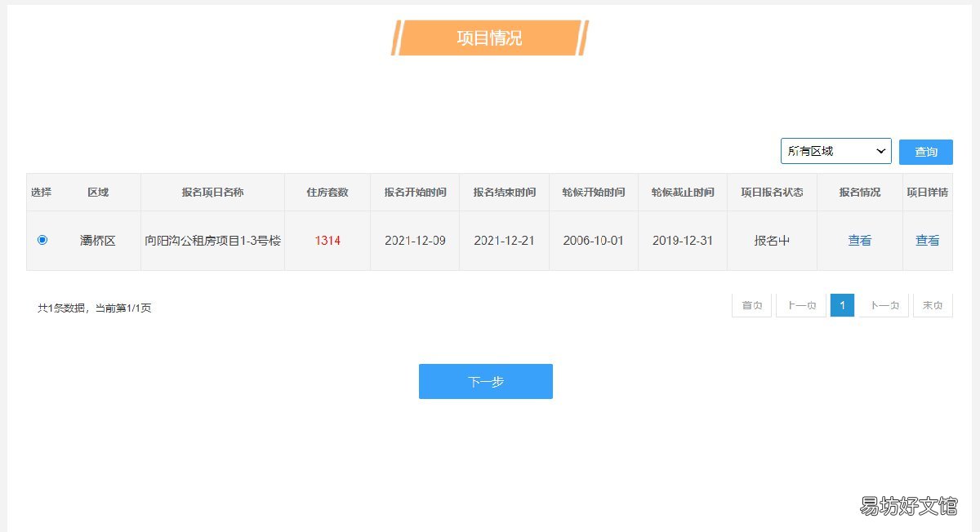Screen dimensions: 980x532
Task: Go to 首页 first page button
Action: pyautogui.click(x=751, y=305)
